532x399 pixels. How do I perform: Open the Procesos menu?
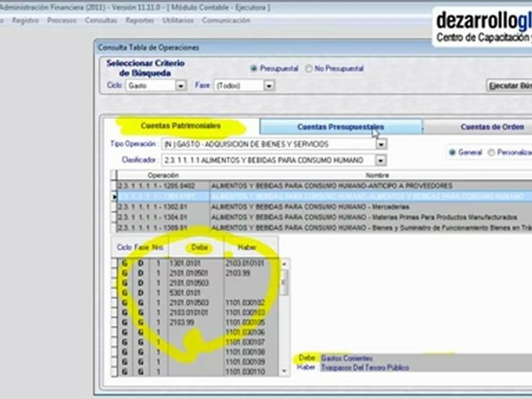pyautogui.click(x=62, y=21)
